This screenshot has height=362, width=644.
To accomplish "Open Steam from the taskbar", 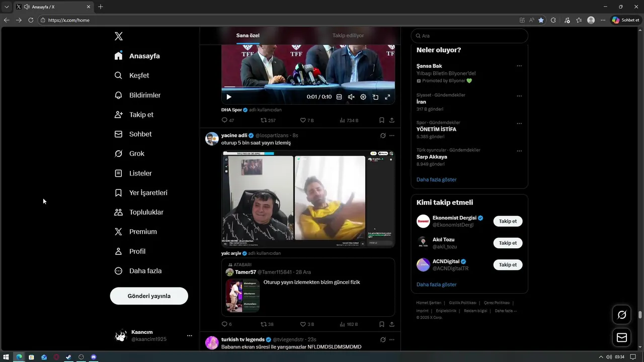I will tap(68, 357).
